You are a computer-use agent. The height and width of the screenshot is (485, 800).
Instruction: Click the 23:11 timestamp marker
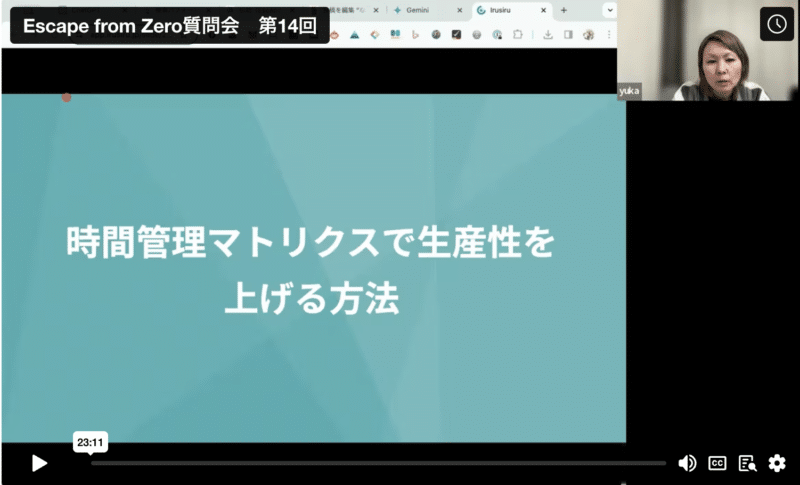[x=90, y=441]
